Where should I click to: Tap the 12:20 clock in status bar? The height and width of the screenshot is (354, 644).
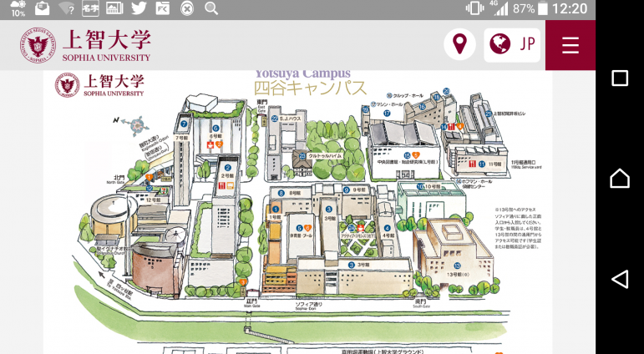[570, 8]
